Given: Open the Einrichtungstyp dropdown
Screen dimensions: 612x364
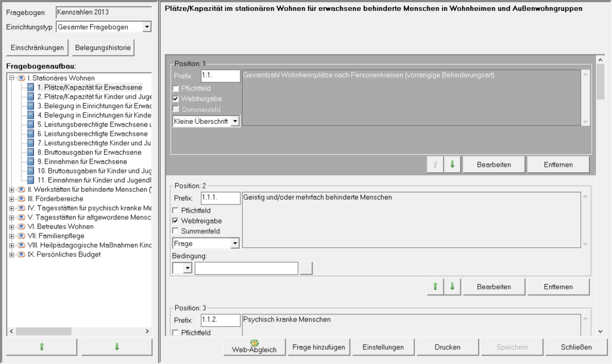Looking at the screenshot, I should point(147,27).
